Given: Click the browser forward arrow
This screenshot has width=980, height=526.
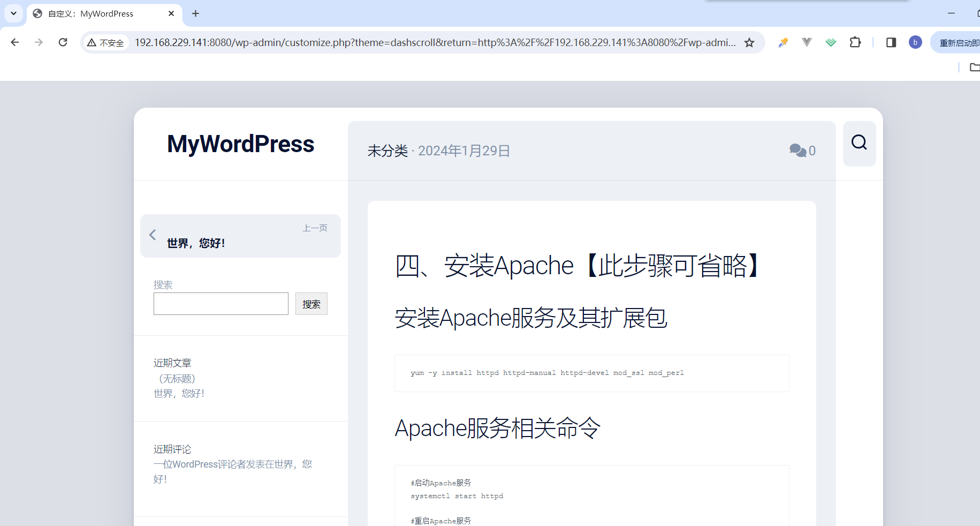Looking at the screenshot, I should [x=39, y=42].
